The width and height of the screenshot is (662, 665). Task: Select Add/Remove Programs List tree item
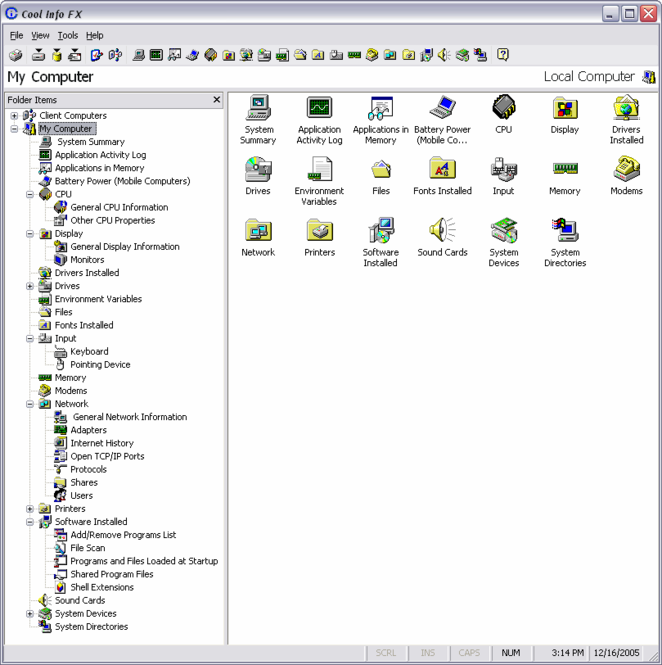tap(122, 535)
